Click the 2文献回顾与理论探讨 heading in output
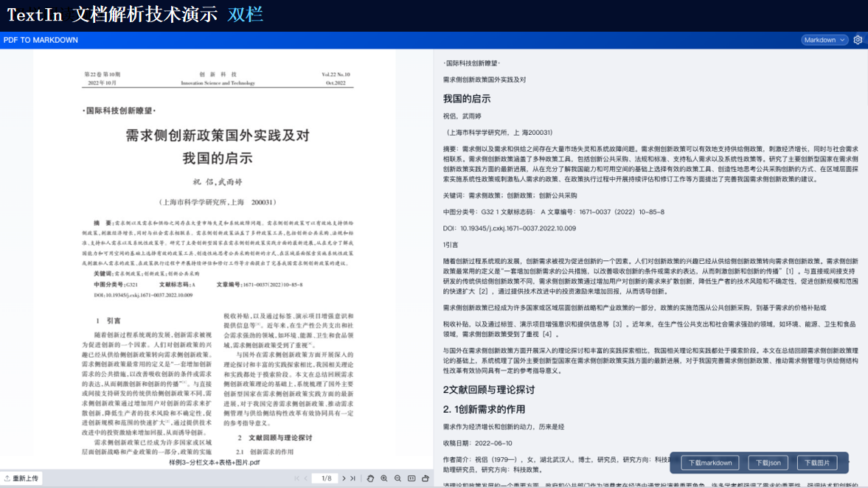 point(489,389)
